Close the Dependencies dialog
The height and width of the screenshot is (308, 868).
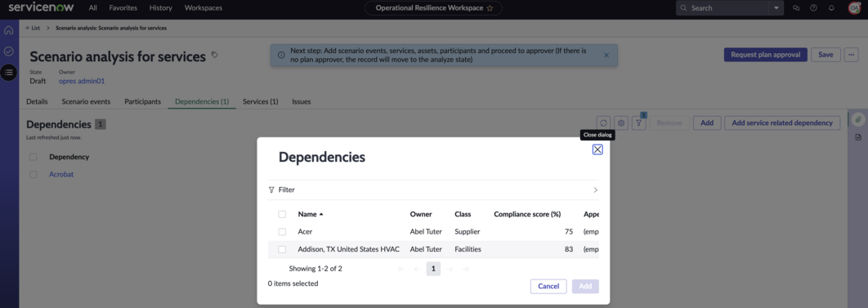pyautogui.click(x=597, y=150)
